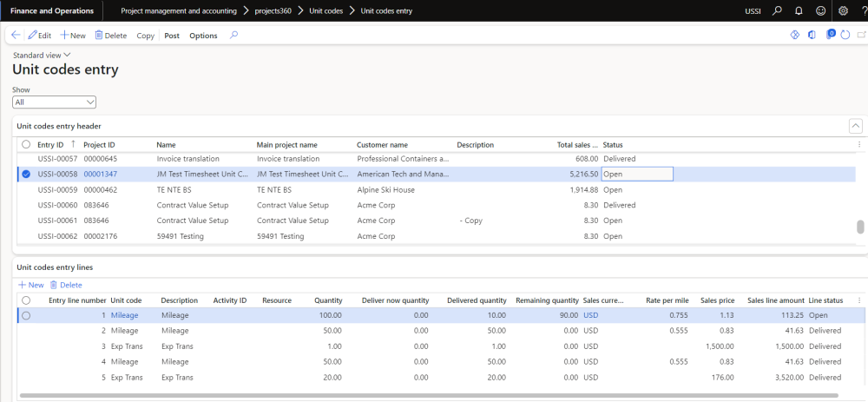Open the Options tab
The width and height of the screenshot is (868, 402).
[203, 36]
